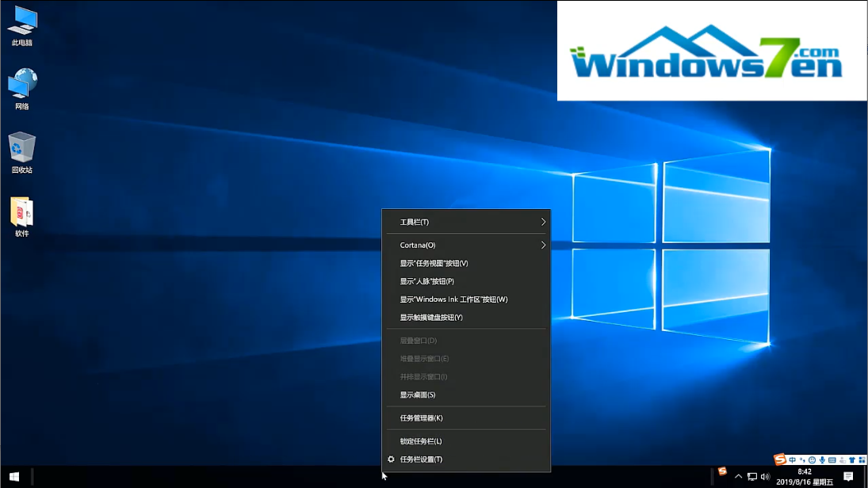Image resolution: width=868 pixels, height=488 pixels.
Task: Expand the Cortana(O) submenu arrow
Action: click(543, 245)
